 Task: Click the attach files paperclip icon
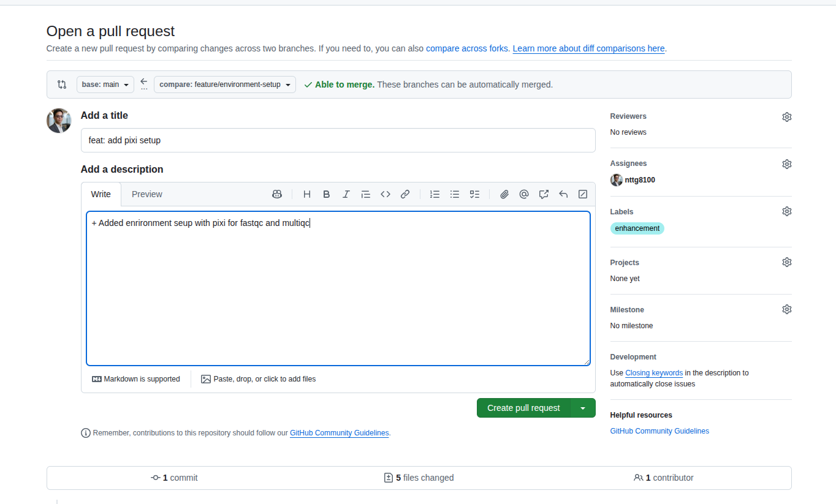pyautogui.click(x=504, y=194)
